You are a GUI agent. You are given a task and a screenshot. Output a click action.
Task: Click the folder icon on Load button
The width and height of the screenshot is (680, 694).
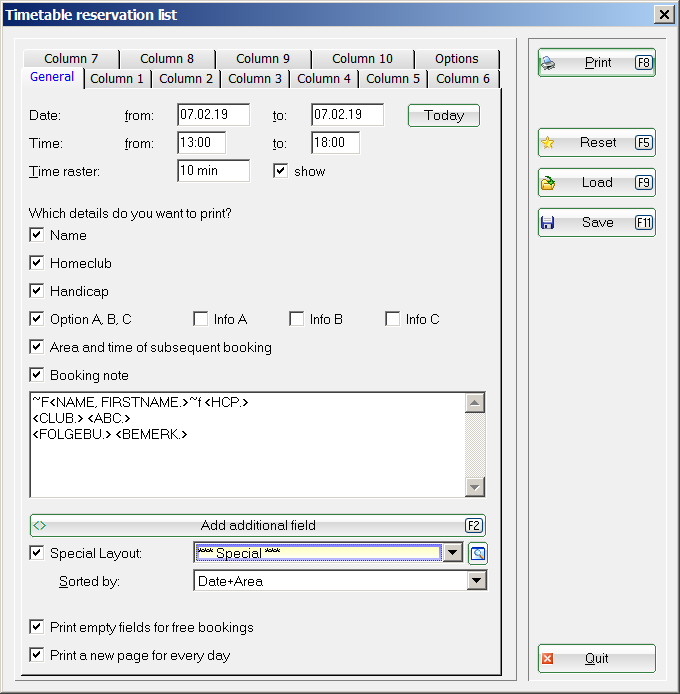[x=548, y=183]
